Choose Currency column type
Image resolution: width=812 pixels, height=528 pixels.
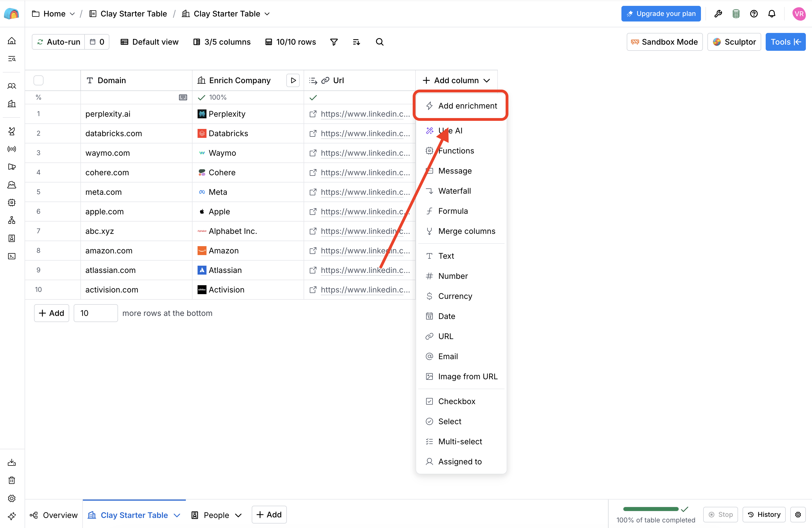pos(461,296)
